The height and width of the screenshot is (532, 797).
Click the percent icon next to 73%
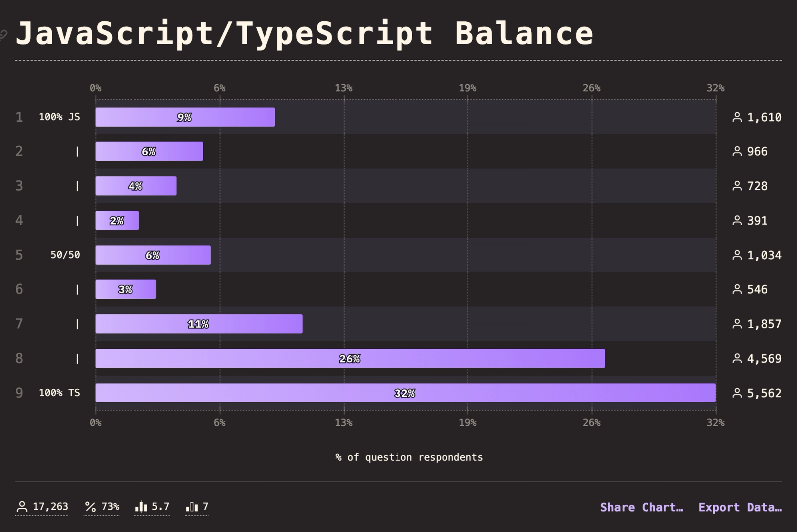click(x=90, y=507)
